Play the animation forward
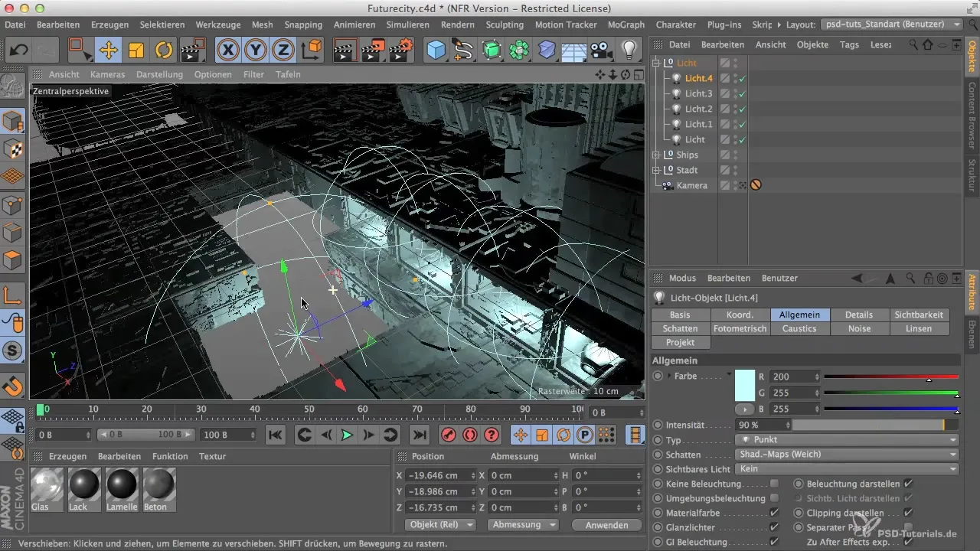Image resolution: width=980 pixels, height=551 pixels. 347,435
